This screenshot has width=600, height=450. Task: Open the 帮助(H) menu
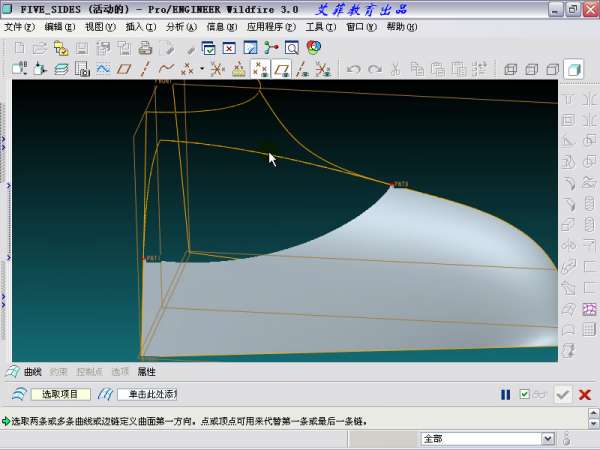pos(402,27)
